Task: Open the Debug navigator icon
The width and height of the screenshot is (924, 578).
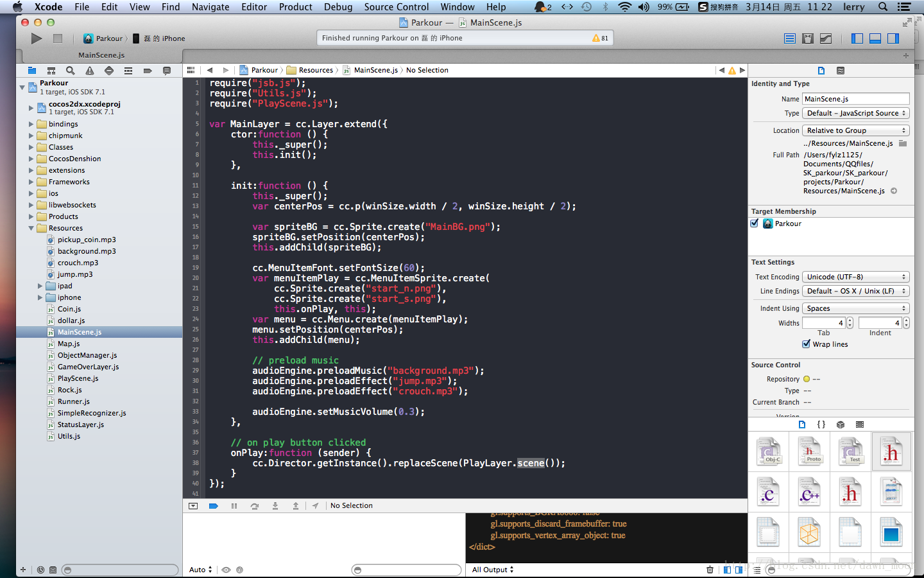Action: [x=128, y=71]
